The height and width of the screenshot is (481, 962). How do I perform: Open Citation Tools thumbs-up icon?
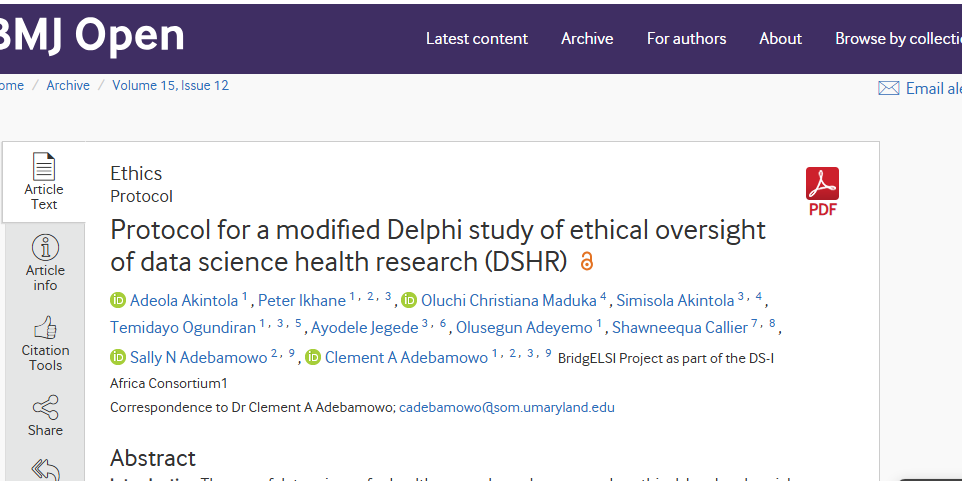45,327
